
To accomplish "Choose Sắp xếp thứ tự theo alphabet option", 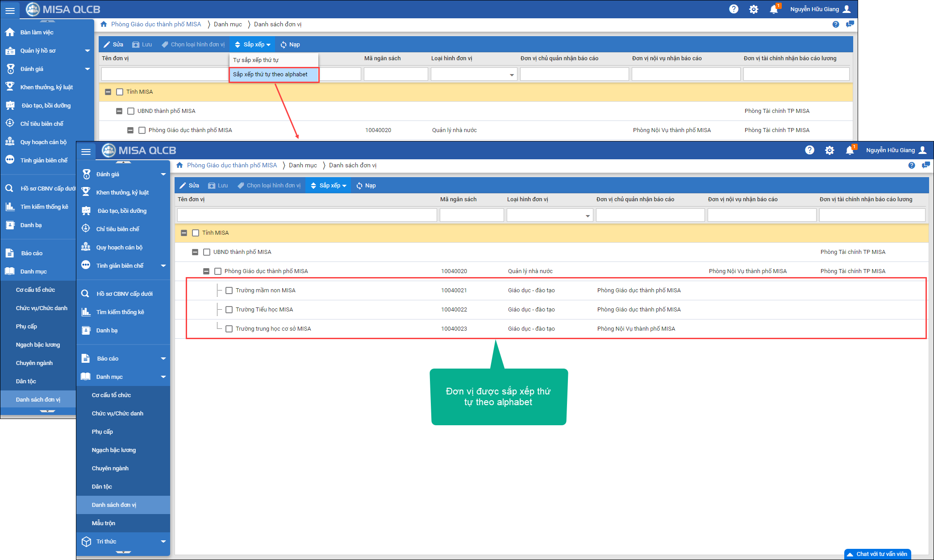I will pyautogui.click(x=270, y=75).
